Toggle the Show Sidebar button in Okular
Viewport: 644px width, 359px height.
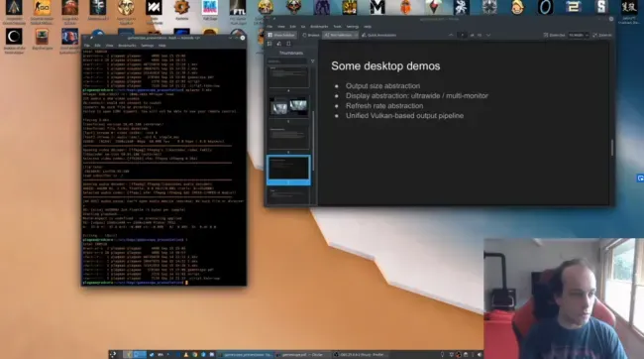pos(281,36)
